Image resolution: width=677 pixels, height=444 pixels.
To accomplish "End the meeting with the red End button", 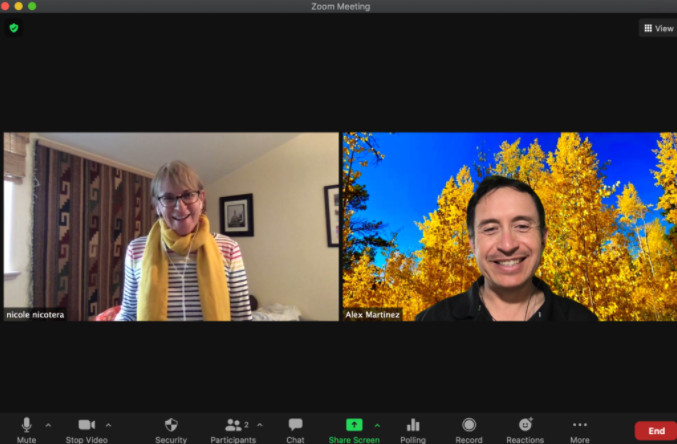I will point(656,431).
